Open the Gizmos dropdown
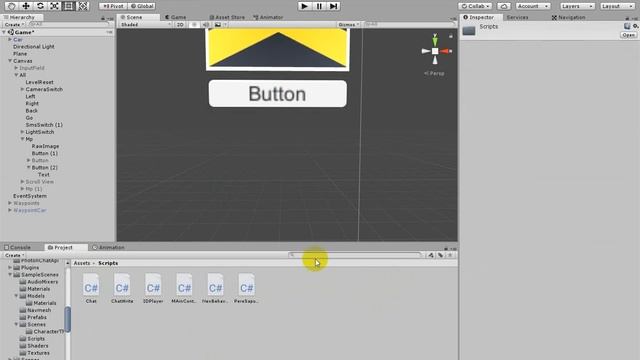The width and height of the screenshot is (640, 360). pos(349,24)
